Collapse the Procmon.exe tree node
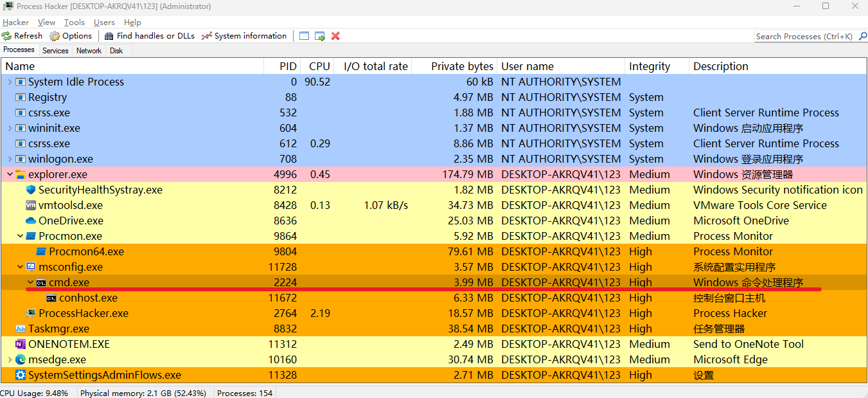This screenshot has width=868, height=398. (x=20, y=236)
